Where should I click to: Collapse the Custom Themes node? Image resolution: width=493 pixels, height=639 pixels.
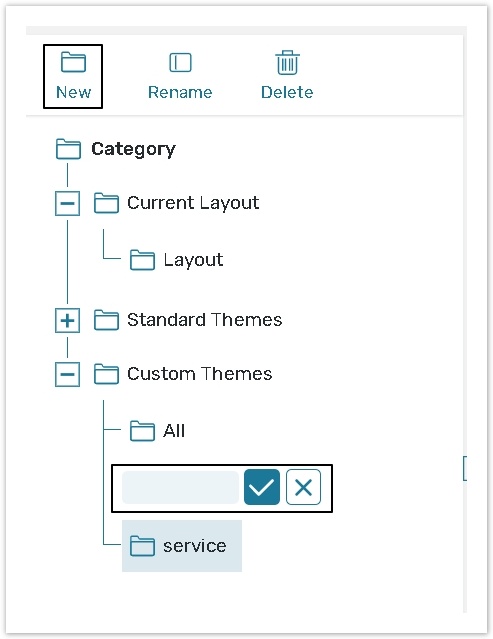click(67, 374)
